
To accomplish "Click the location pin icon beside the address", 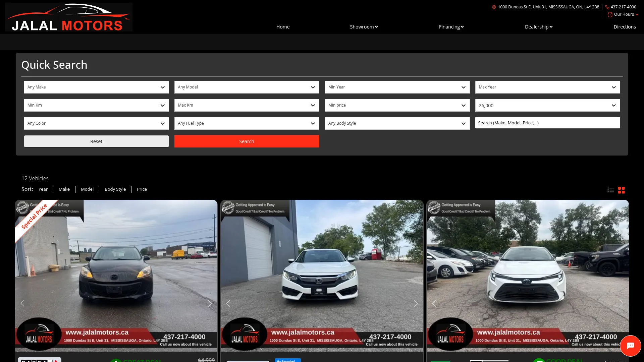I will (494, 7).
